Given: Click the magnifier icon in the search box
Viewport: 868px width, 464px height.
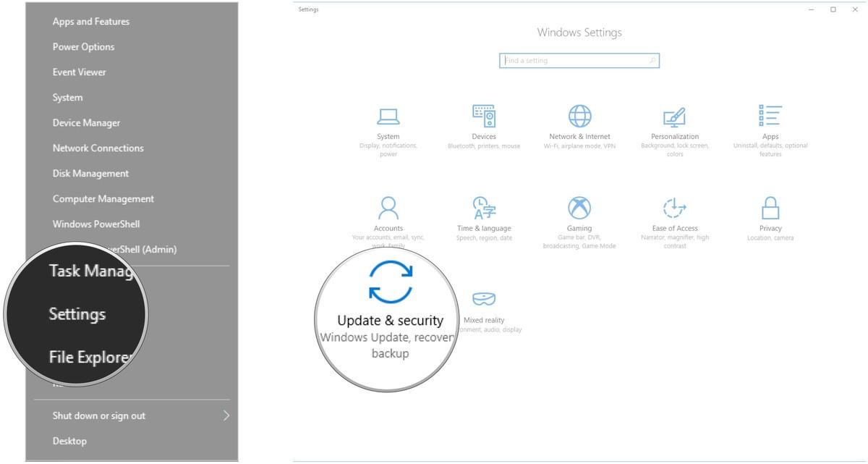Looking at the screenshot, I should (652, 61).
